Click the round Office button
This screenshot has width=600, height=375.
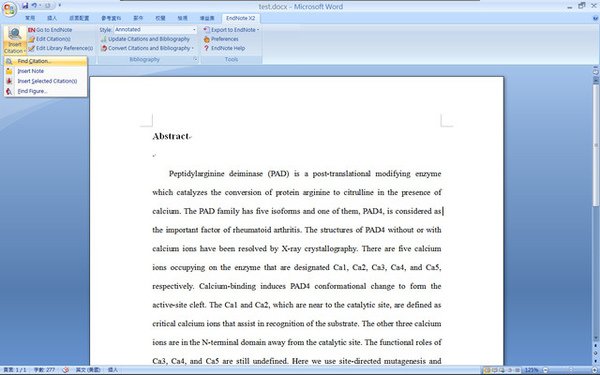(x=9, y=9)
